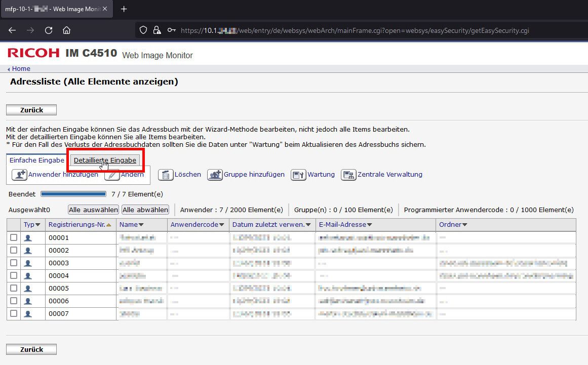The width and height of the screenshot is (588, 365).
Task: Enable the checkbox for entry 00005
Action: tap(14, 288)
